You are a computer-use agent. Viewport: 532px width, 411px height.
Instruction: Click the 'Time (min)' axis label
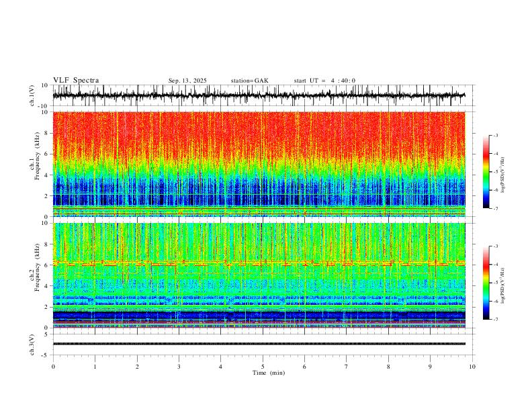[269, 373]
